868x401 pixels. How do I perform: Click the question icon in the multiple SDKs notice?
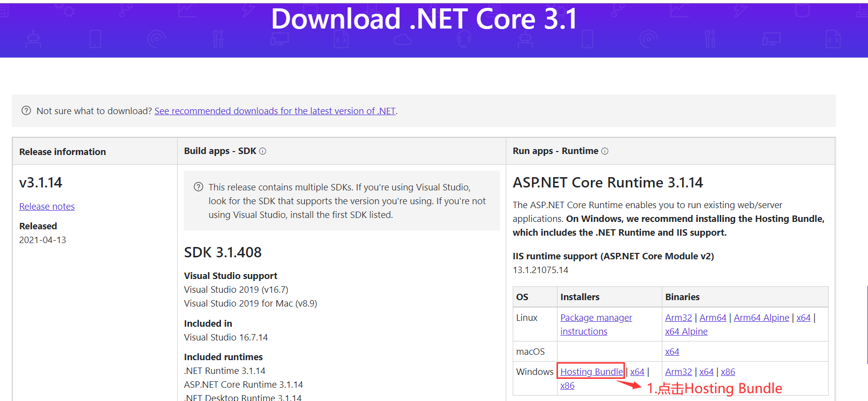198,187
